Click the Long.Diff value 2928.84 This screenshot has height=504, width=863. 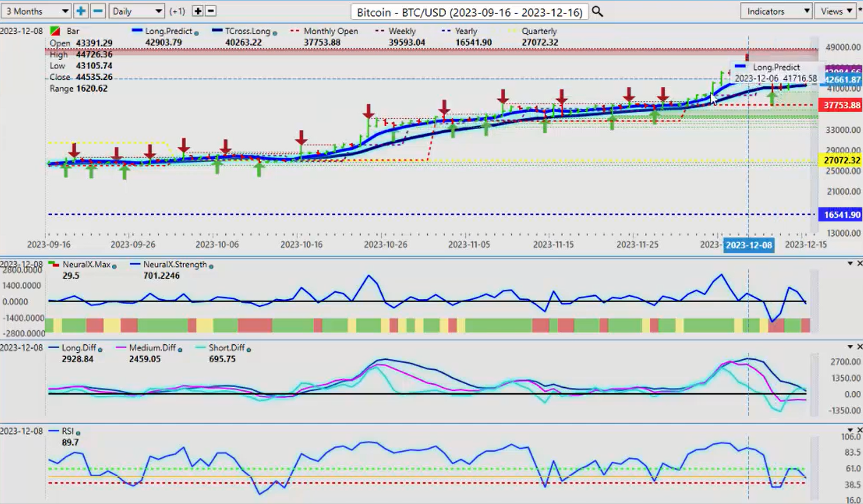(x=78, y=359)
